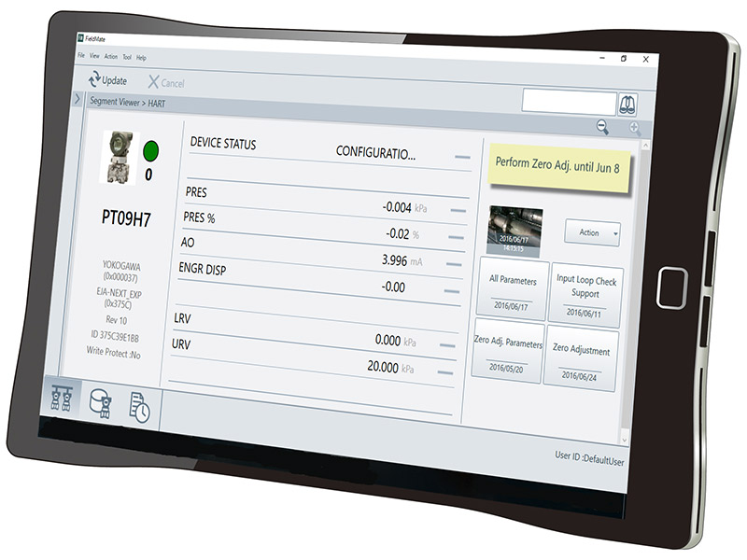The height and width of the screenshot is (560, 747).
Task: Click the Perform Zero Adj. memo note
Action: tap(560, 165)
